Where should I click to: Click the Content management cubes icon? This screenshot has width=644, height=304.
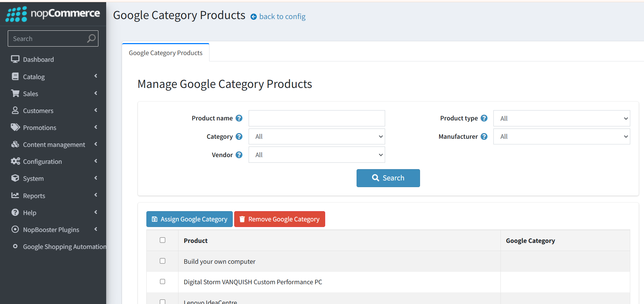point(15,144)
